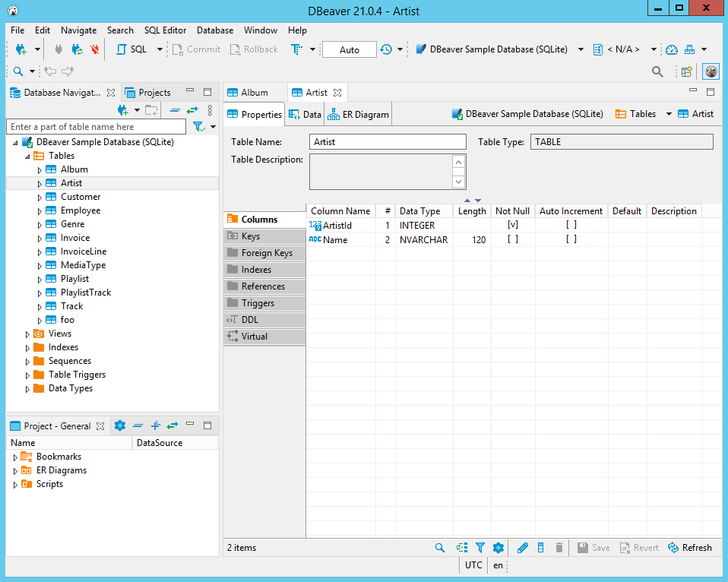Click the Project panel configure gear icon
The height and width of the screenshot is (582, 728).
coord(120,425)
